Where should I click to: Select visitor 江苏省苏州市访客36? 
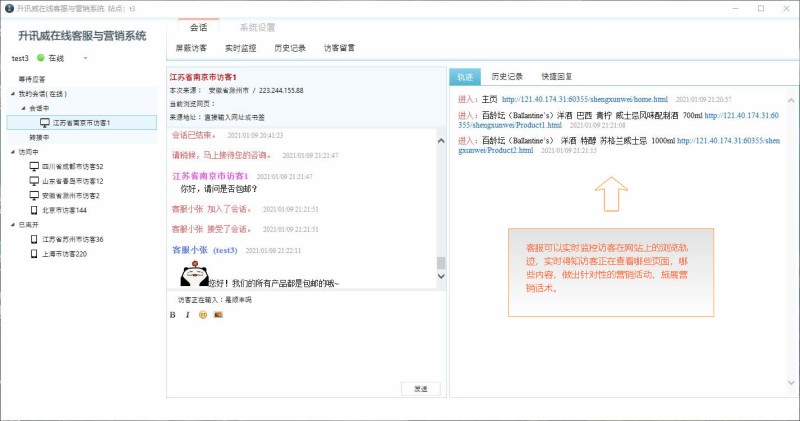(x=72, y=239)
